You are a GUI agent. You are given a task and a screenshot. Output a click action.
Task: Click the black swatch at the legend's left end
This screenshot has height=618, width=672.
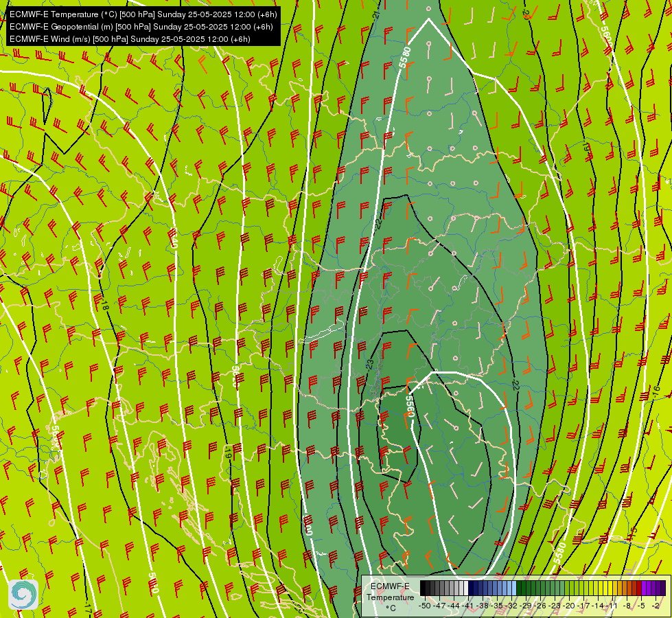point(423,588)
